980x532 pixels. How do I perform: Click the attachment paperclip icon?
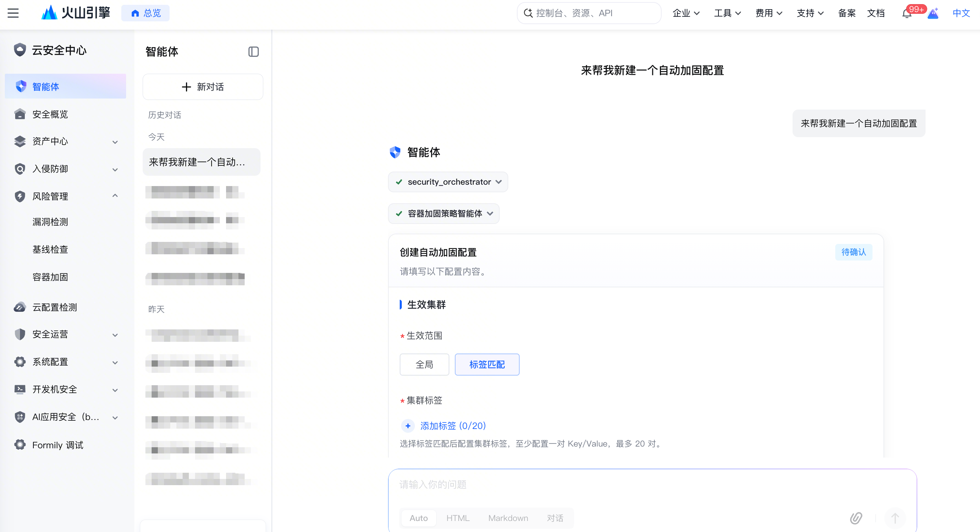856,518
